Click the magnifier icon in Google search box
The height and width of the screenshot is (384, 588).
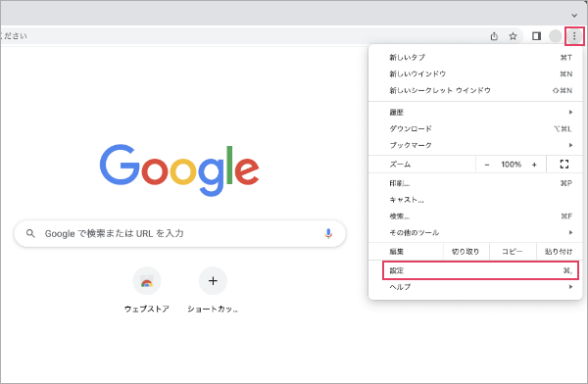point(30,233)
